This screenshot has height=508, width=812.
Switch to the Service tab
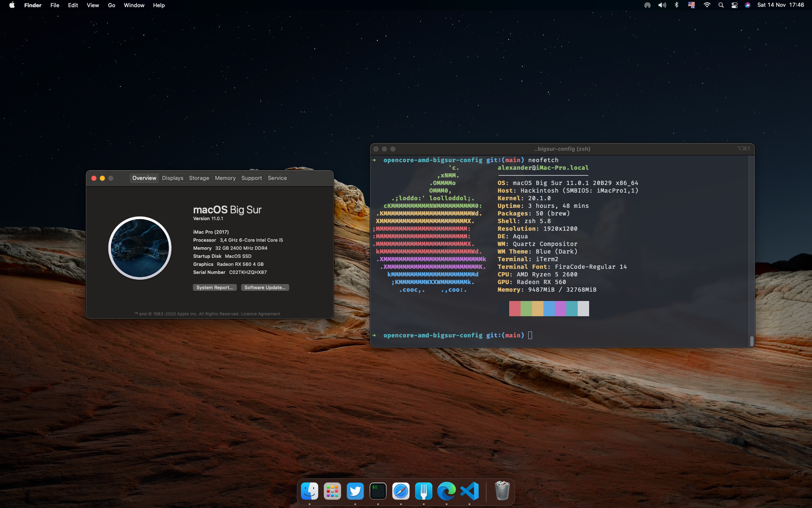277,178
